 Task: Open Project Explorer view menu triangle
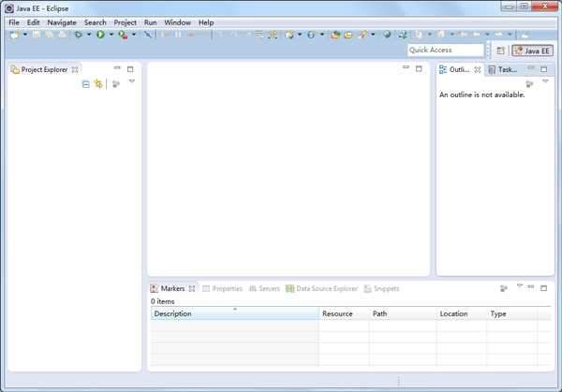click(132, 82)
